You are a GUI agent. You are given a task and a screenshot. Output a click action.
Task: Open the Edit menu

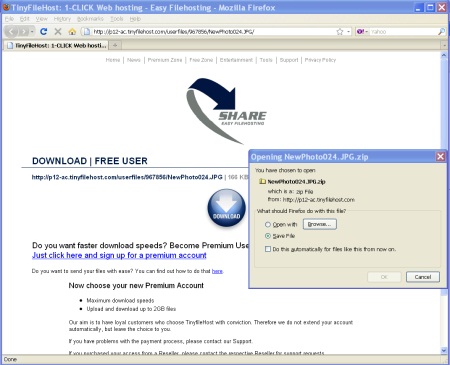tap(25, 19)
